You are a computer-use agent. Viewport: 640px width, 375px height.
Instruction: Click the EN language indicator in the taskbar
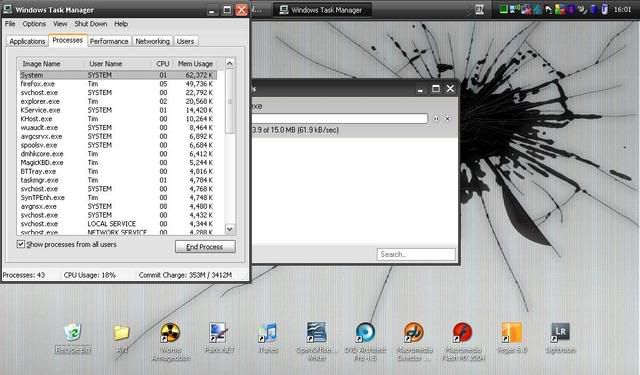coord(480,10)
